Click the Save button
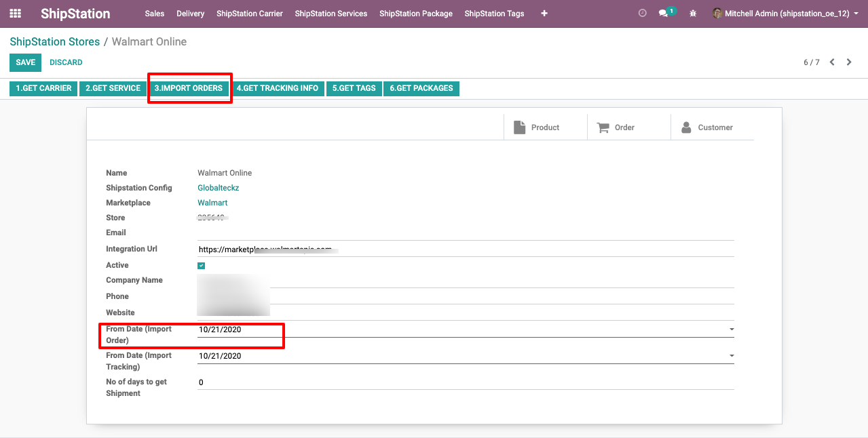868x438 pixels. click(x=25, y=62)
